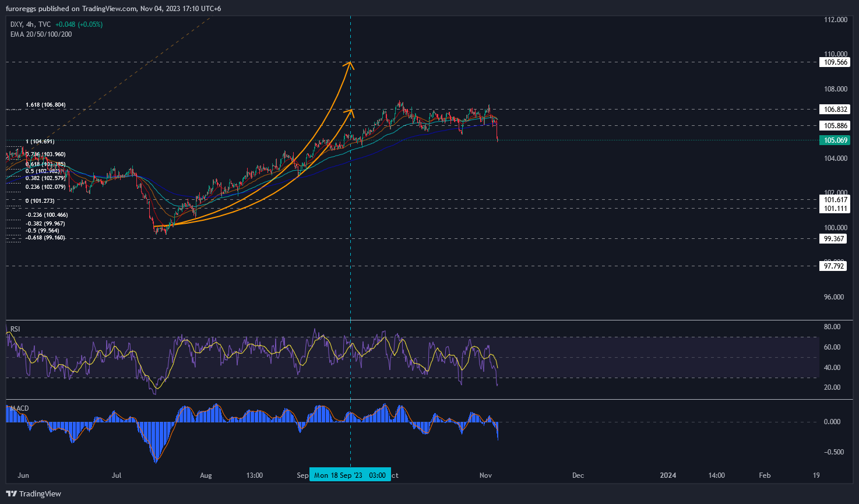The height and width of the screenshot is (504, 859).
Task: Click the DXY, 4h, TVC symbol title
Action: pos(30,24)
